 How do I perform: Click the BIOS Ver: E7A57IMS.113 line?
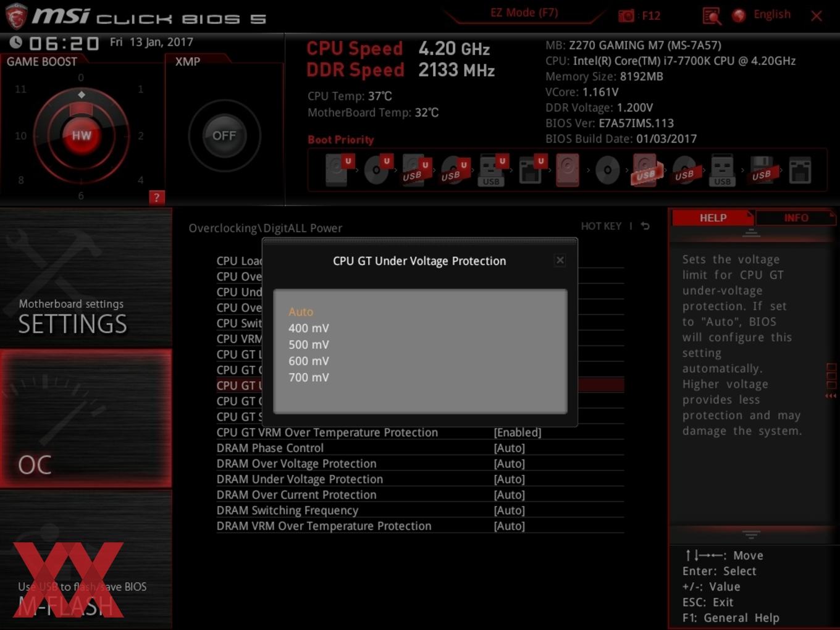[610, 123]
